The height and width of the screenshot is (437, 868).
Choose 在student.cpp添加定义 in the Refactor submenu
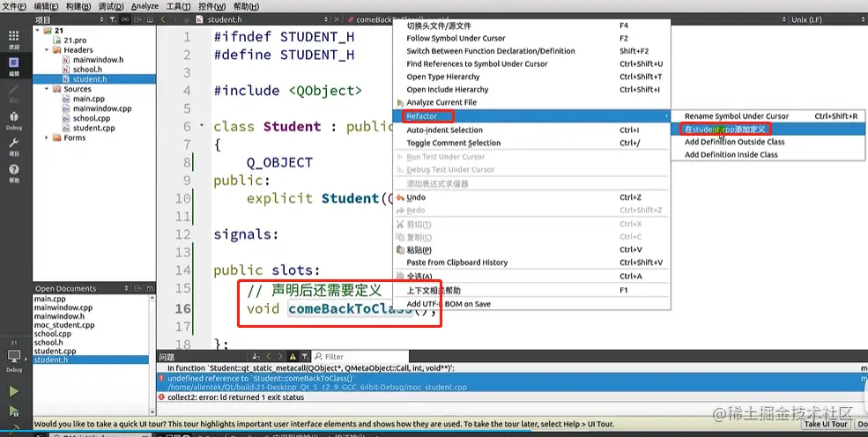(768, 129)
